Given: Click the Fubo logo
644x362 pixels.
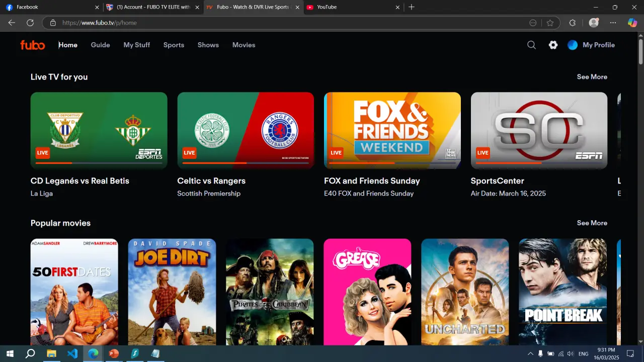Looking at the screenshot, I should tap(33, 45).
